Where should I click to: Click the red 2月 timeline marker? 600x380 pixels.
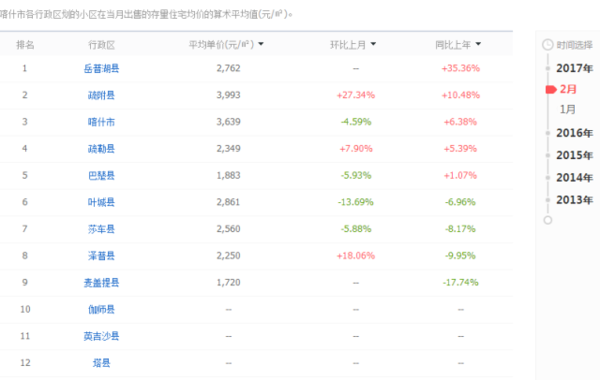coord(551,90)
